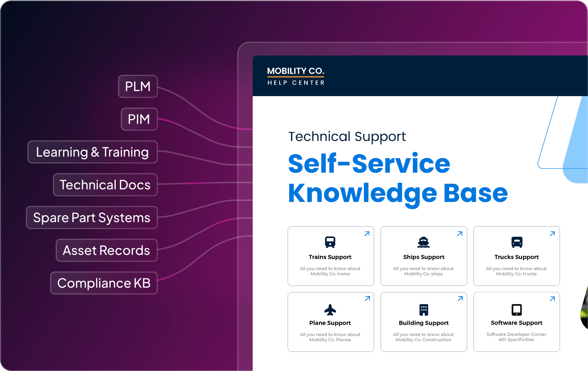Select the Technical Docs tag
The width and height of the screenshot is (588, 371).
pyautogui.click(x=105, y=185)
